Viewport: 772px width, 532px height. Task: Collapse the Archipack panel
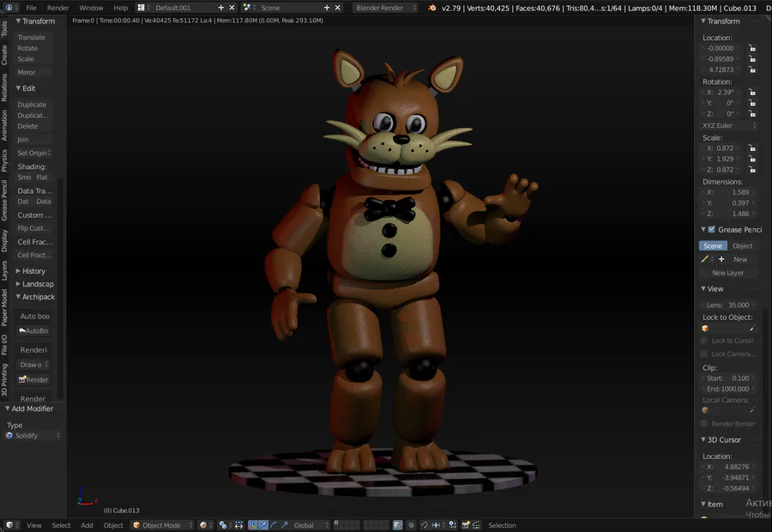tap(35, 297)
